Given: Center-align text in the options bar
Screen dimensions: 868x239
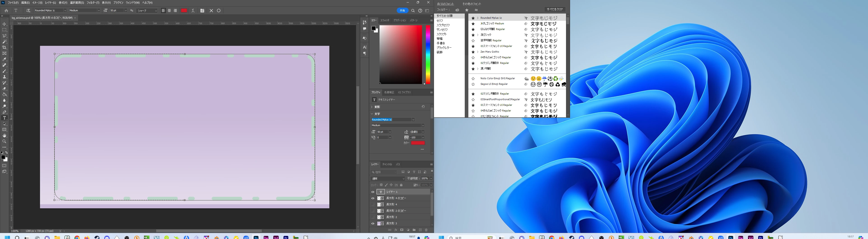Looking at the screenshot, I should point(169,10).
